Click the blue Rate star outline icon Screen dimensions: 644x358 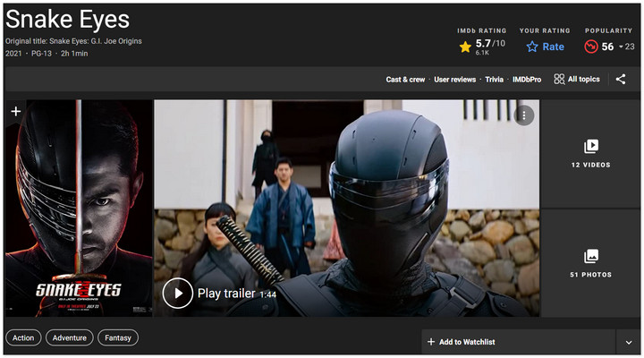[532, 47]
